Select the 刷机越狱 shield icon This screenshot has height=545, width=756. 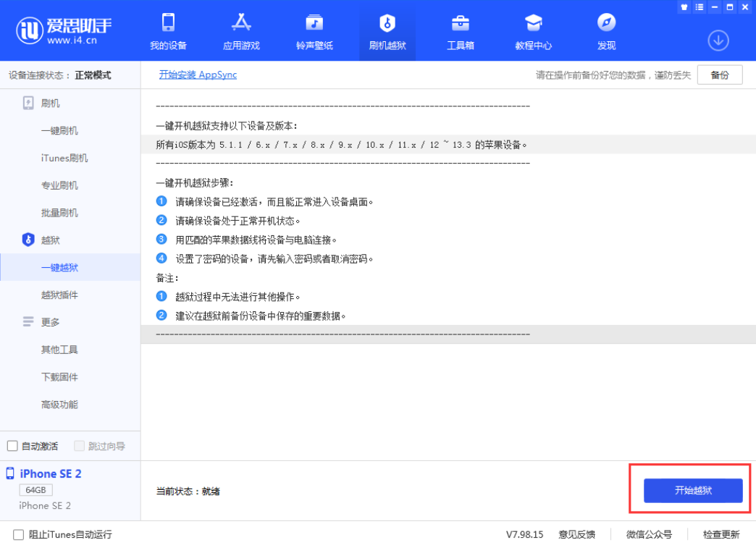387,22
